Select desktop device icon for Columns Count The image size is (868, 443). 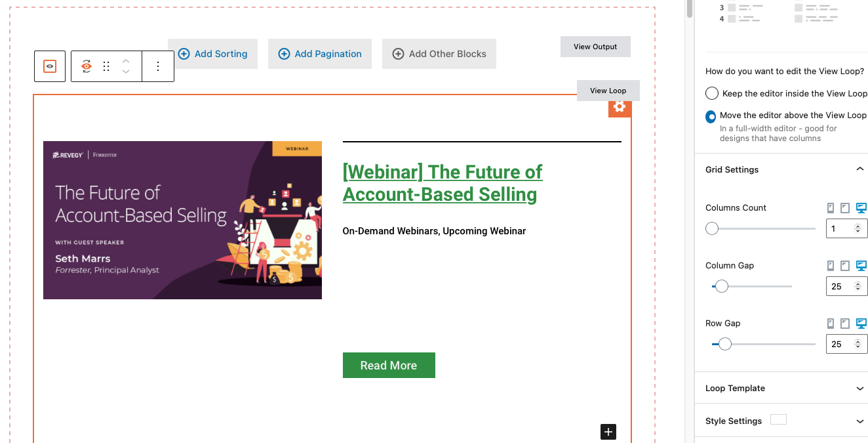[x=861, y=208]
